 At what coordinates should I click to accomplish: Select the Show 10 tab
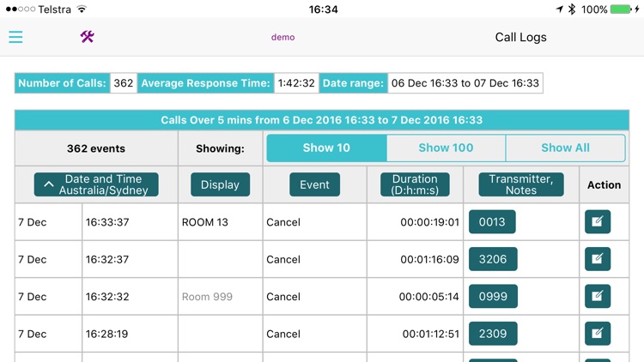click(326, 148)
